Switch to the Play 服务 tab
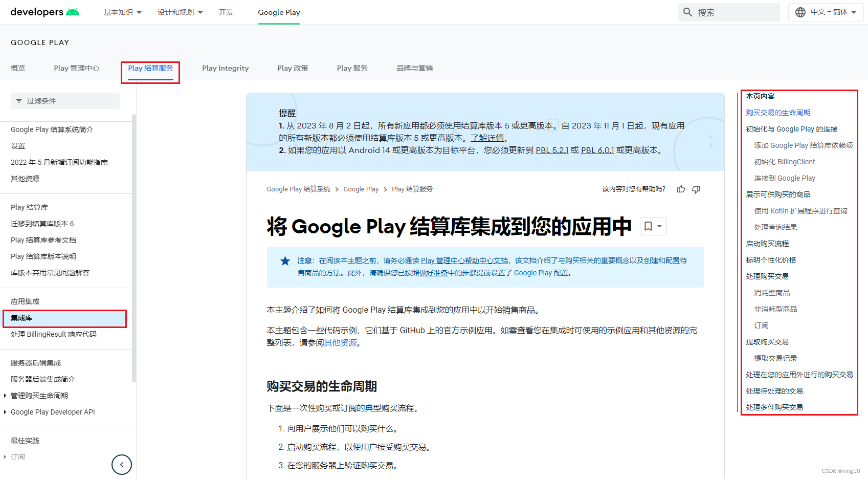868x479 pixels. [x=352, y=68]
